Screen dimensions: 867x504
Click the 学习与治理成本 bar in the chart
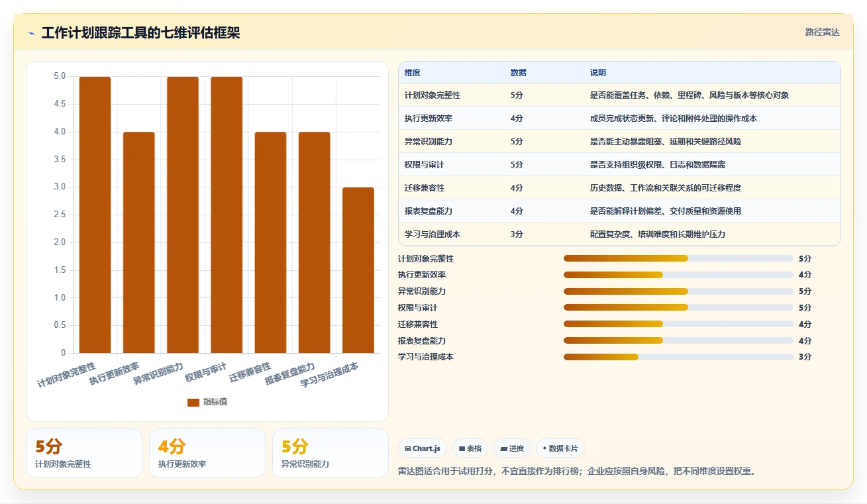[x=358, y=270]
